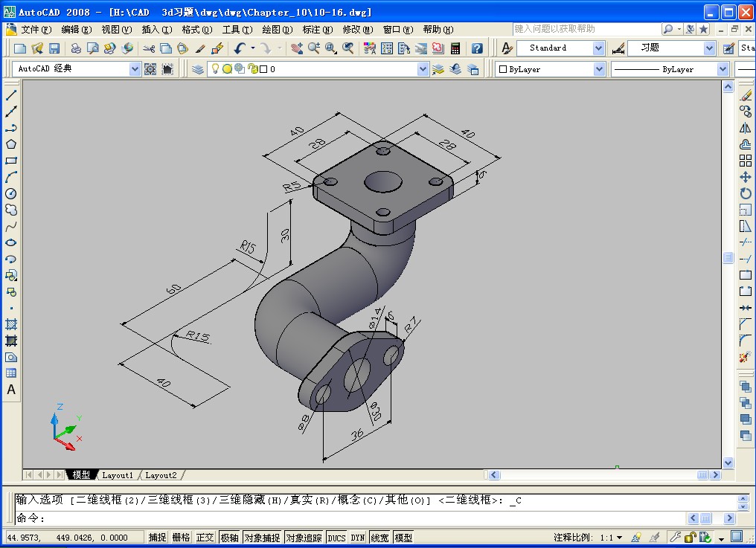Viewport: 756px width, 548px height.
Task: Click the Rotate tool
Action: (746, 193)
